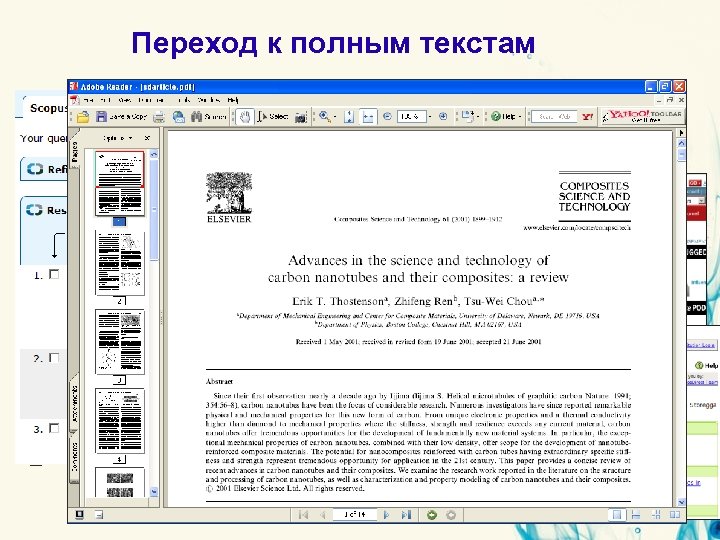Click the zoom percentage field
Screen dimensions: 720x540
pos(411,117)
